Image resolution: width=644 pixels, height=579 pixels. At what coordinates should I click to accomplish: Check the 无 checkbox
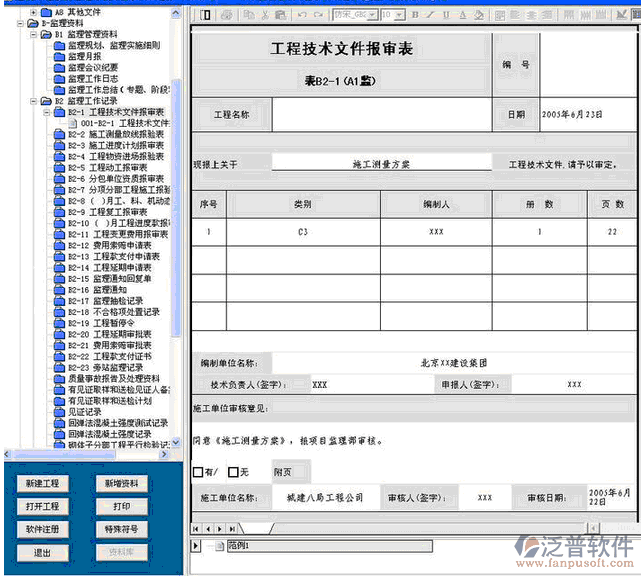pos(233,472)
